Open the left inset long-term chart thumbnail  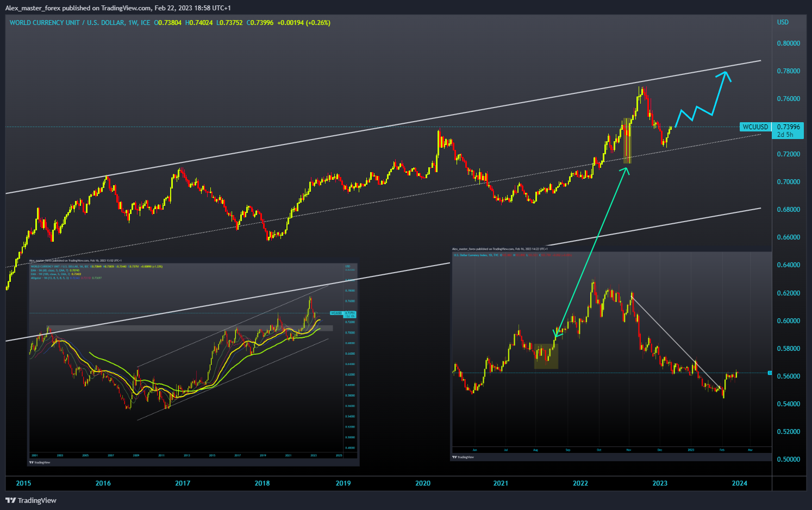click(x=193, y=362)
